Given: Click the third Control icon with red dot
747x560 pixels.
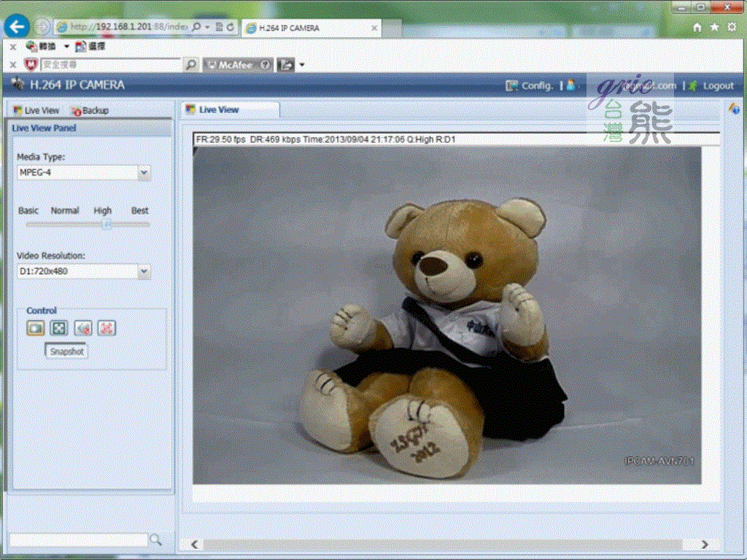Looking at the screenshot, I should point(83,328).
